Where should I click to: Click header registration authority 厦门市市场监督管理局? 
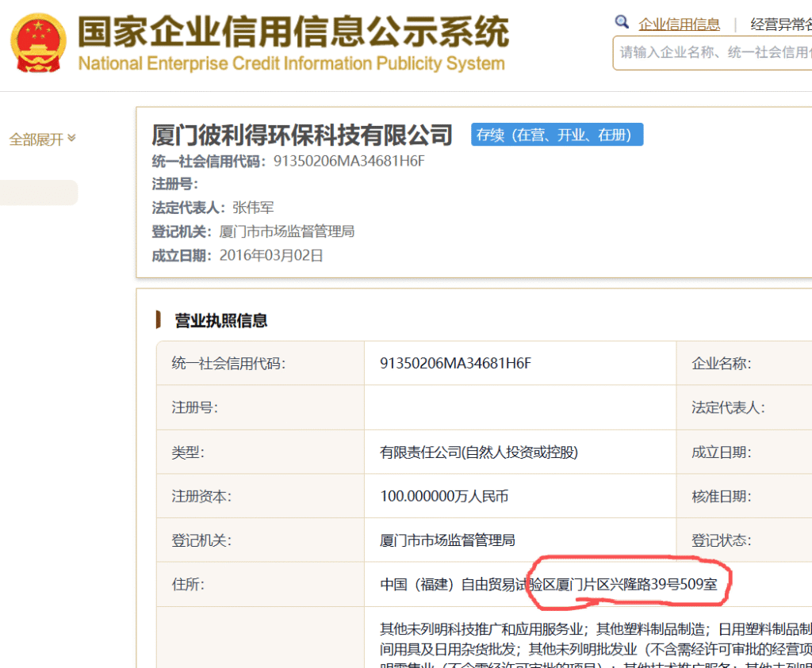click(287, 231)
